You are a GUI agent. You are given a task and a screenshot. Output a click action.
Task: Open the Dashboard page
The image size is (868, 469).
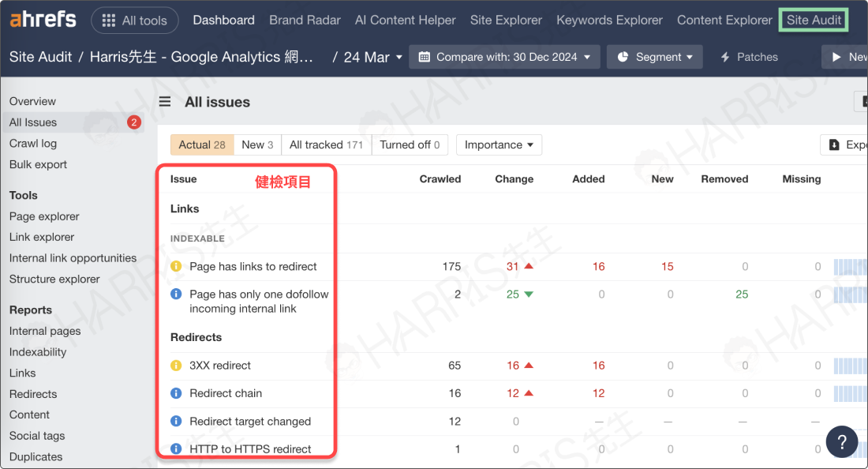click(x=223, y=20)
